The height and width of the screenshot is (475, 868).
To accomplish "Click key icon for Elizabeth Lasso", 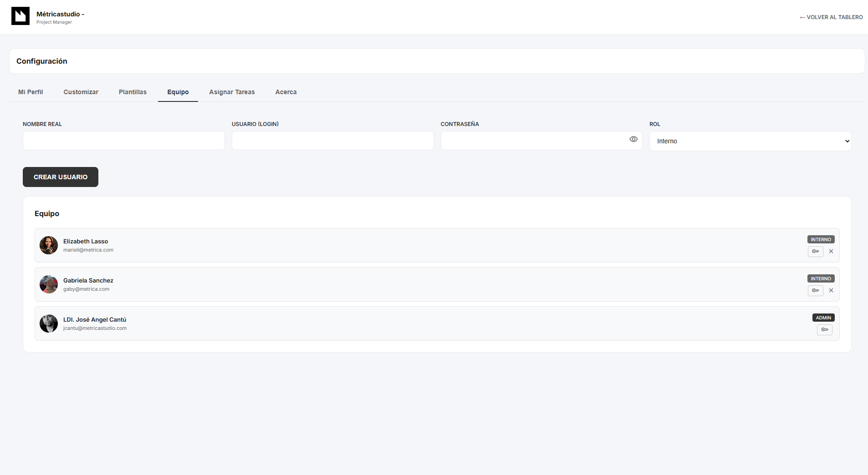I will point(815,251).
